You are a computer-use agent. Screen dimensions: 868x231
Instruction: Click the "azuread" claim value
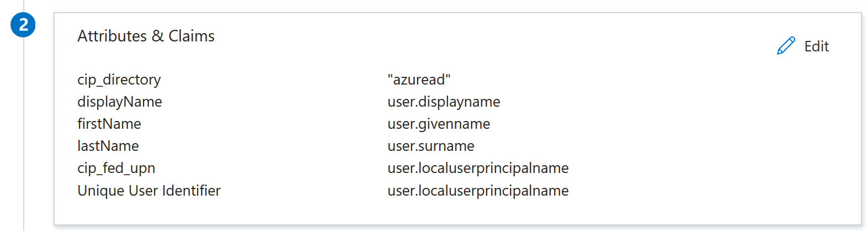(x=419, y=80)
